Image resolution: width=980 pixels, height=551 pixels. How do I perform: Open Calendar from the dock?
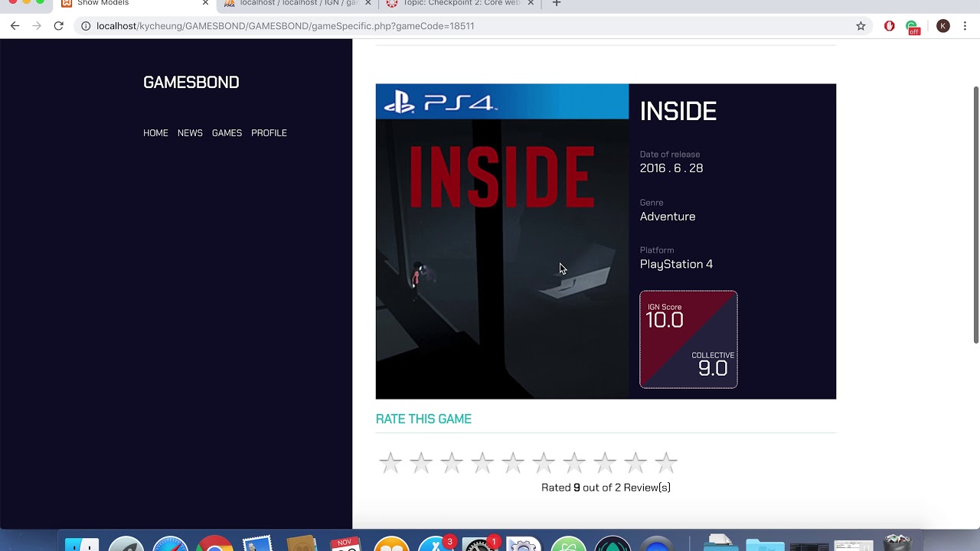point(345,544)
